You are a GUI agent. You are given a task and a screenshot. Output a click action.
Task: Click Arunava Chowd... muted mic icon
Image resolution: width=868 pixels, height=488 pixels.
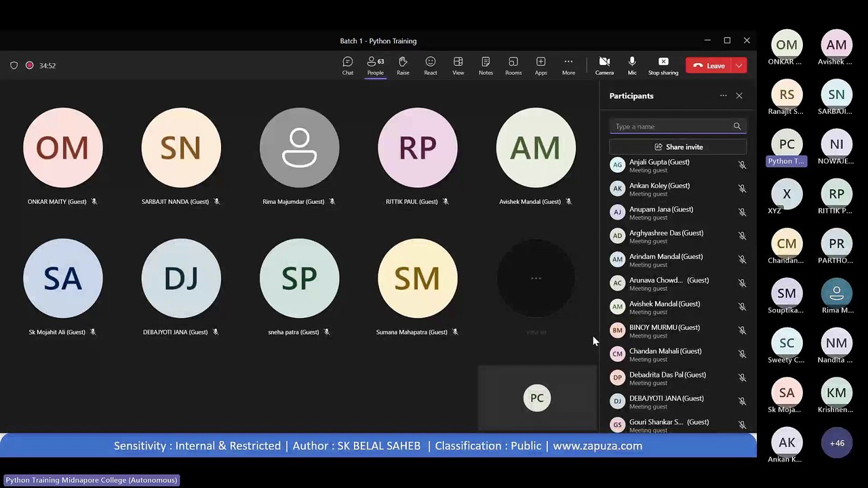click(x=742, y=283)
